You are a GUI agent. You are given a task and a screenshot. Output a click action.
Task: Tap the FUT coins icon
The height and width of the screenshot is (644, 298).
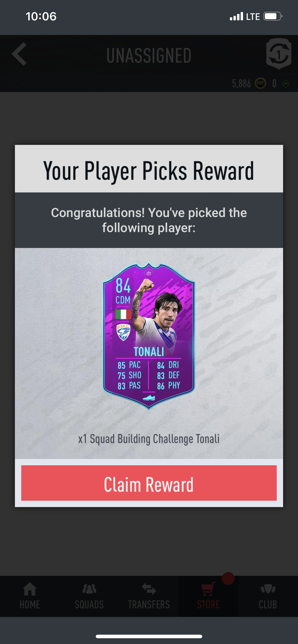(260, 83)
